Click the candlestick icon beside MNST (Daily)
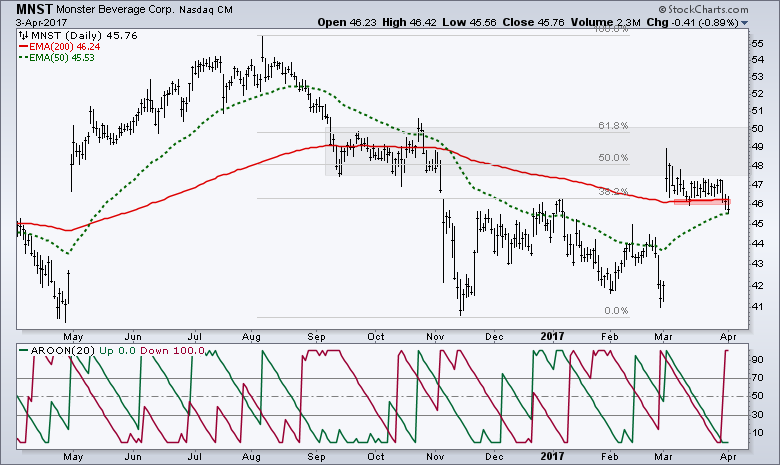 23,35
